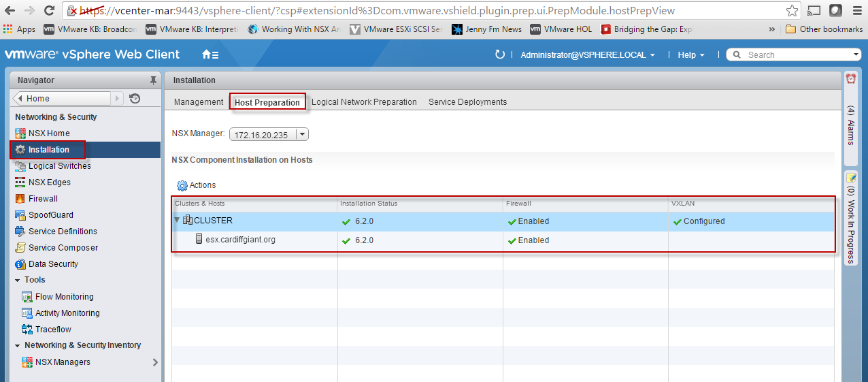The height and width of the screenshot is (382, 868).
Task: Collapse the CLUSTER row
Action: pyautogui.click(x=177, y=220)
